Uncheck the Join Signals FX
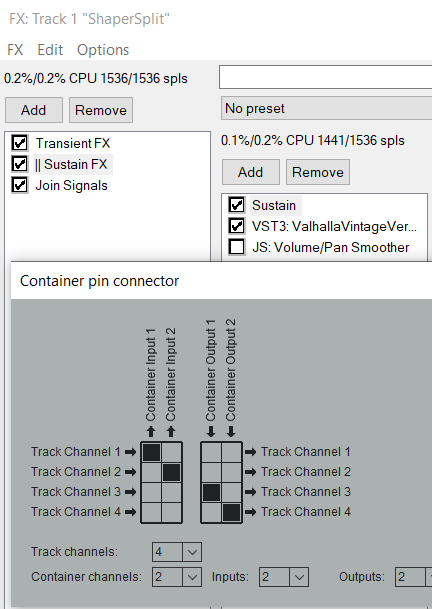 pyautogui.click(x=19, y=185)
